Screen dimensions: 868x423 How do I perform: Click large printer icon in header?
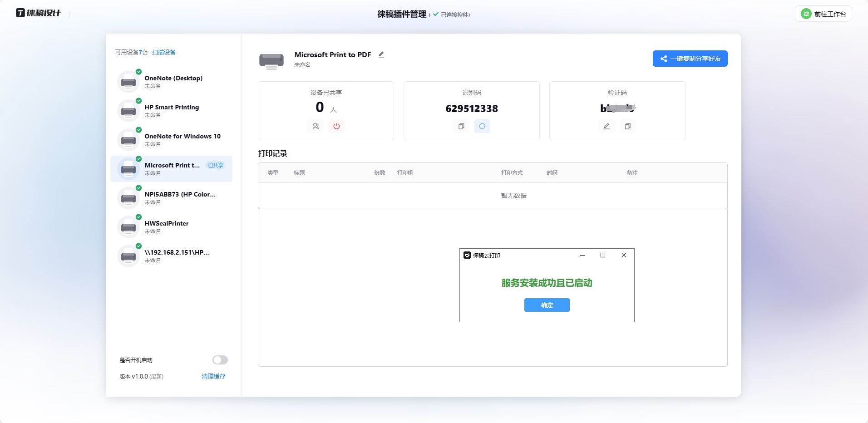click(x=271, y=61)
